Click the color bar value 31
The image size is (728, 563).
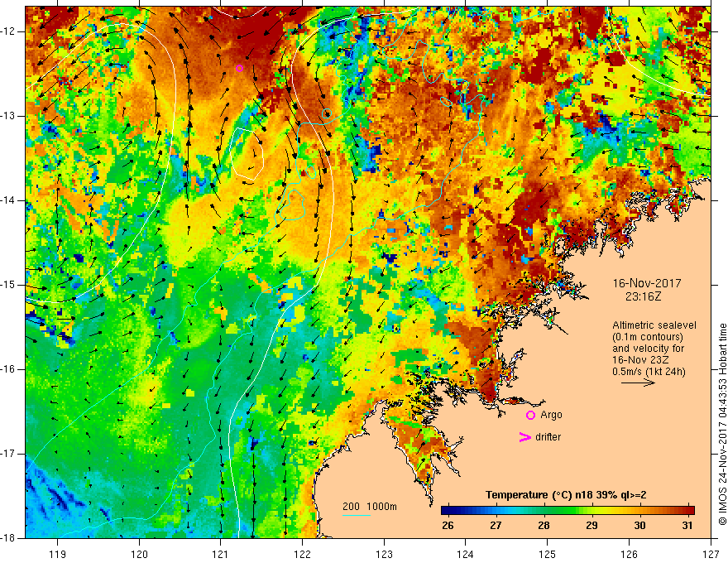pyautogui.click(x=687, y=526)
